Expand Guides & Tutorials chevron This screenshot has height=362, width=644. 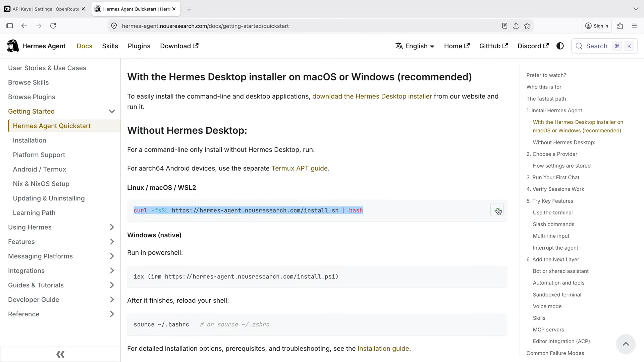(112, 285)
